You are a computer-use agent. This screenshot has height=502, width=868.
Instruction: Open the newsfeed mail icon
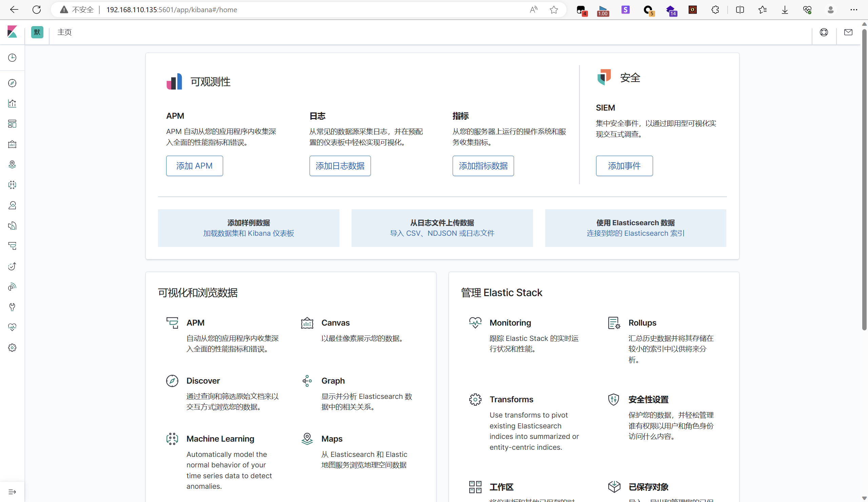(848, 32)
